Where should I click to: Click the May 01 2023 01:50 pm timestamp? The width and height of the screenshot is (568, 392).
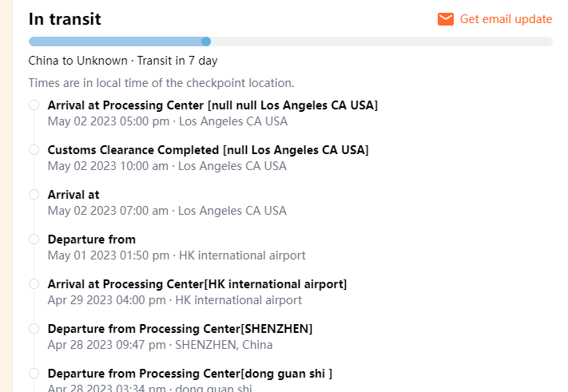tap(109, 255)
